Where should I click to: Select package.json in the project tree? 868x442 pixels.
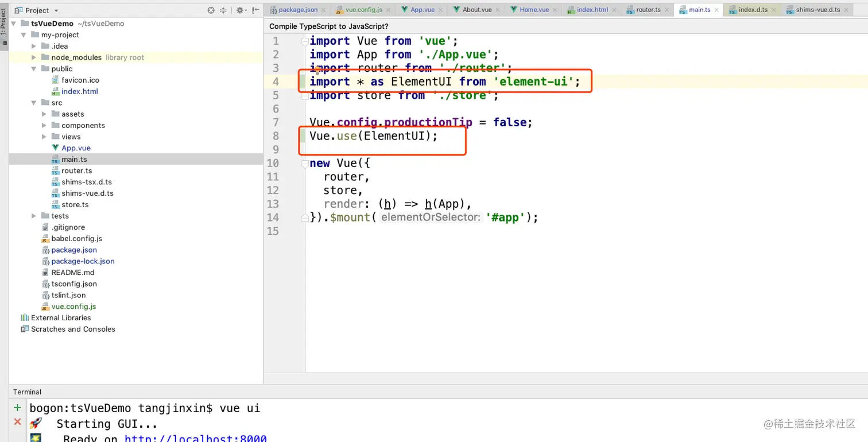[x=74, y=250]
